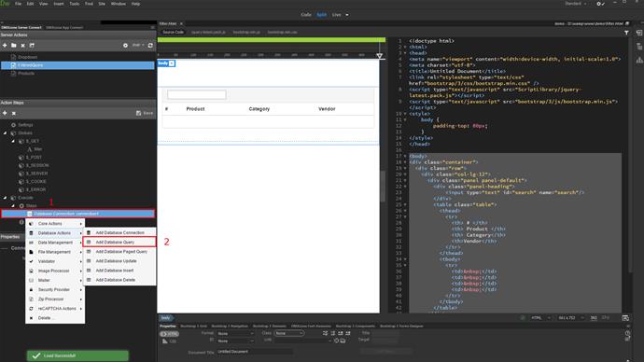The width and height of the screenshot is (644, 362).
Task: Click Document Title input field
Action: click(255, 352)
